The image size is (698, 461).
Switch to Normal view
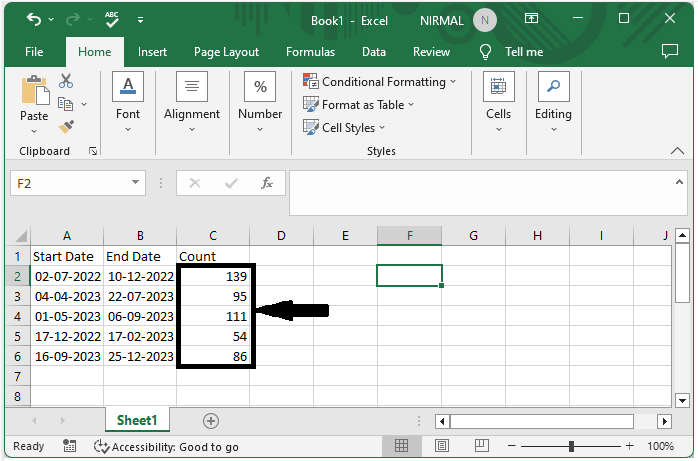coord(401,446)
